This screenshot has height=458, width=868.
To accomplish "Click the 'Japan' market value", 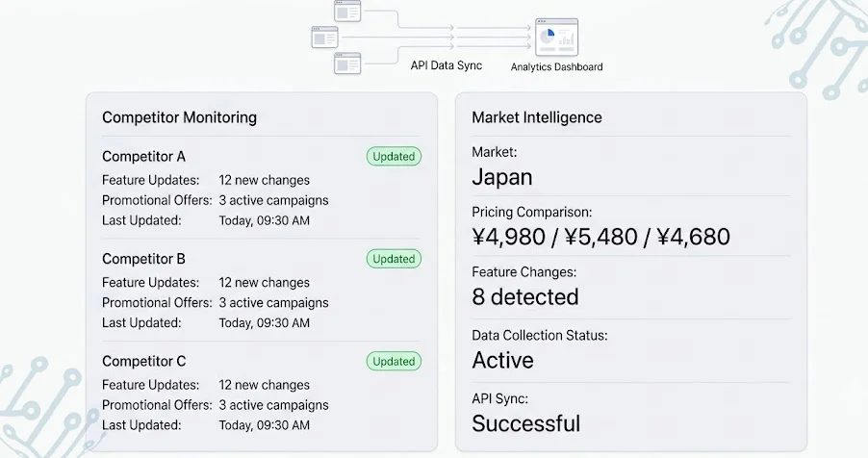I will (x=502, y=177).
